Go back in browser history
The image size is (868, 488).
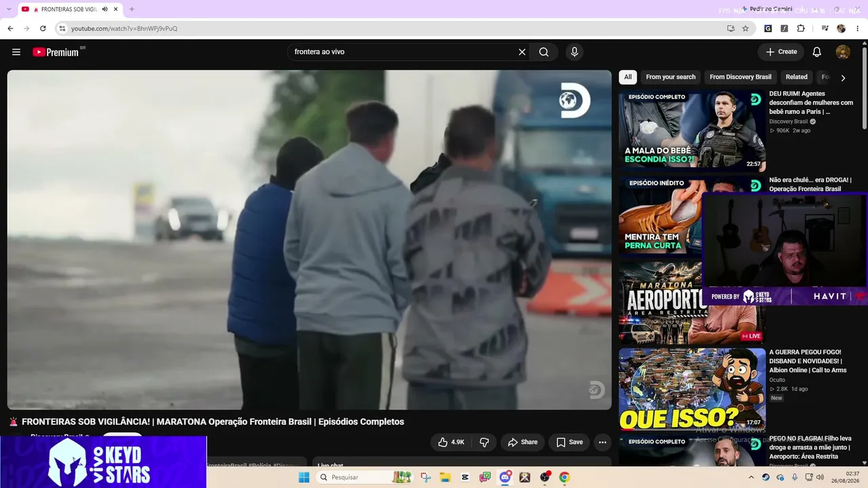[x=10, y=28]
